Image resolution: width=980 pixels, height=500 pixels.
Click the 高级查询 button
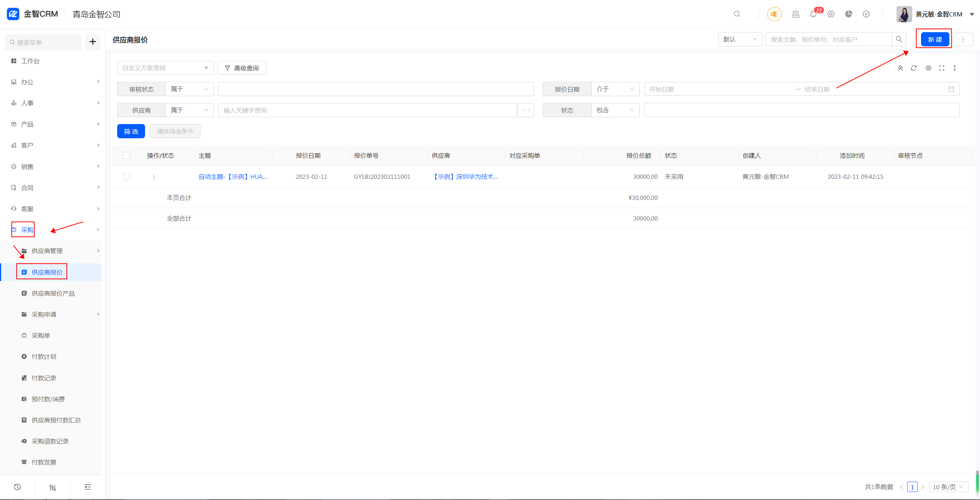pos(242,68)
